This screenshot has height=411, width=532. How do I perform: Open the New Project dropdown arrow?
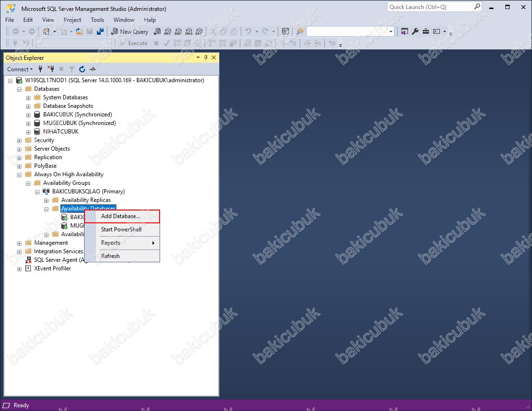click(54, 31)
